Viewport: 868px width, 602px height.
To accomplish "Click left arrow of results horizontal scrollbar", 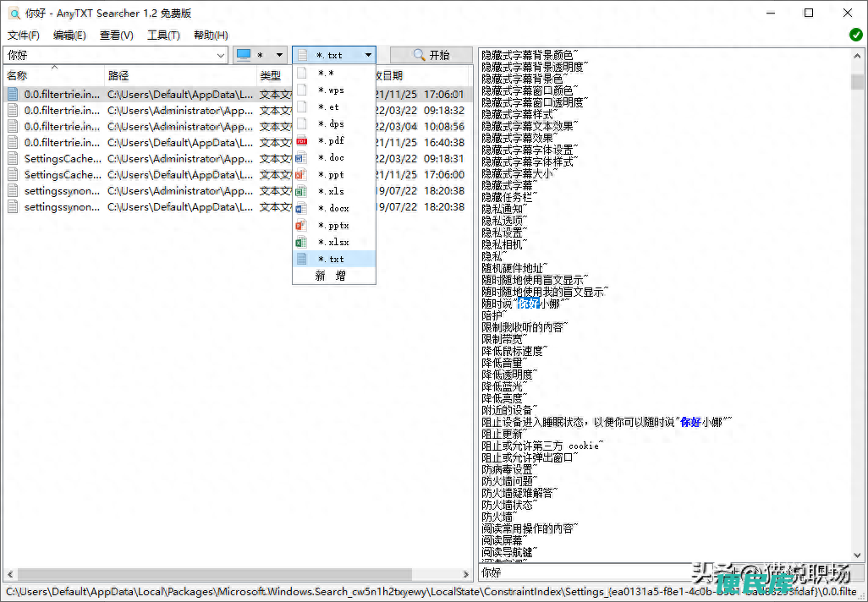I will (9, 574).
